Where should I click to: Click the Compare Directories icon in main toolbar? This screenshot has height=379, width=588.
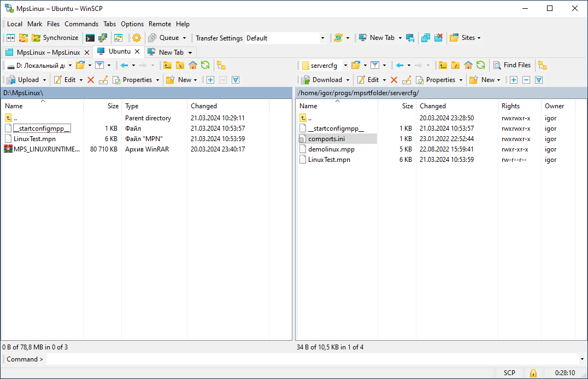(x=10, y=38)
